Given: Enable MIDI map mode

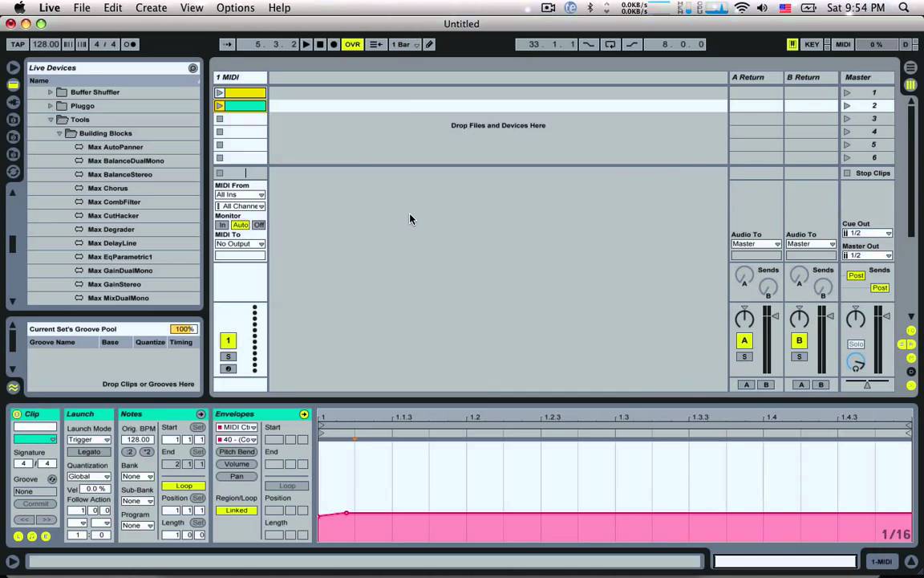Looking at the screenshot, I should (843, 44).
